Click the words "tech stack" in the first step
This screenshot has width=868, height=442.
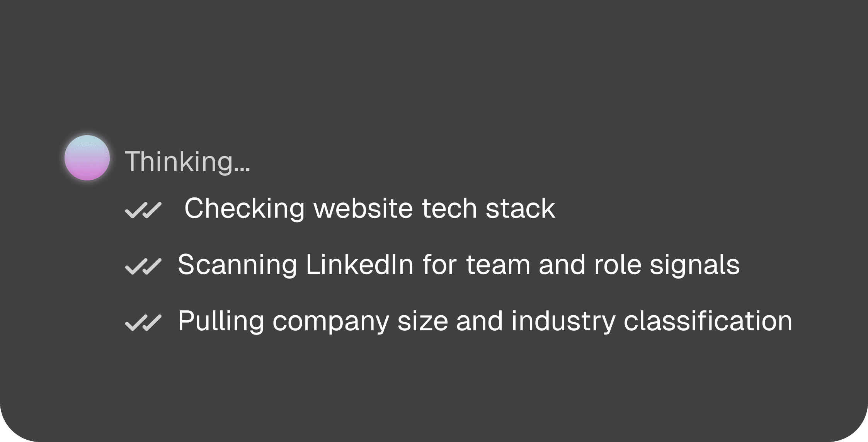pos(488,209)
